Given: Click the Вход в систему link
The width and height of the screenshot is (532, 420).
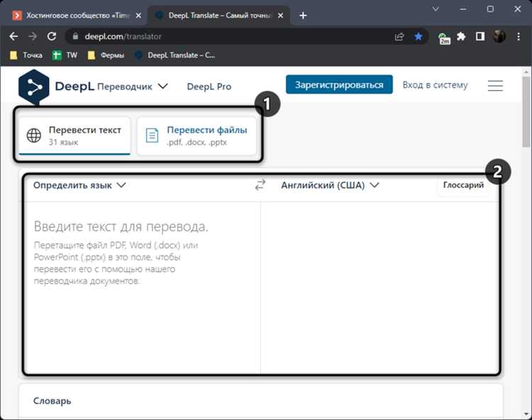Looking at the screenshot, I should [x=435, y=85].
